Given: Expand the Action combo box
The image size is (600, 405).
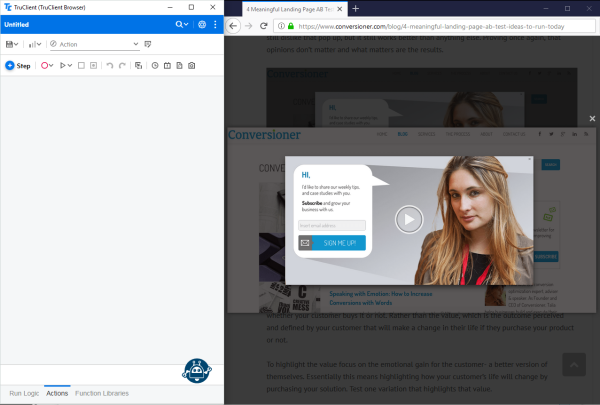Looking at the screenshot, I should pos(94,44).
